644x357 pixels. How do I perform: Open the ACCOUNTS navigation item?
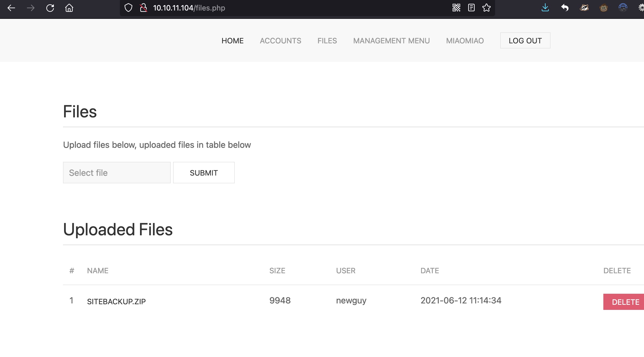[x=280, y=41]
